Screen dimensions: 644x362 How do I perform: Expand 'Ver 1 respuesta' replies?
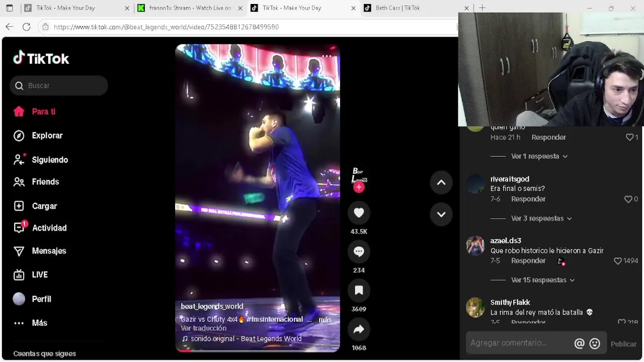[539, 156]
